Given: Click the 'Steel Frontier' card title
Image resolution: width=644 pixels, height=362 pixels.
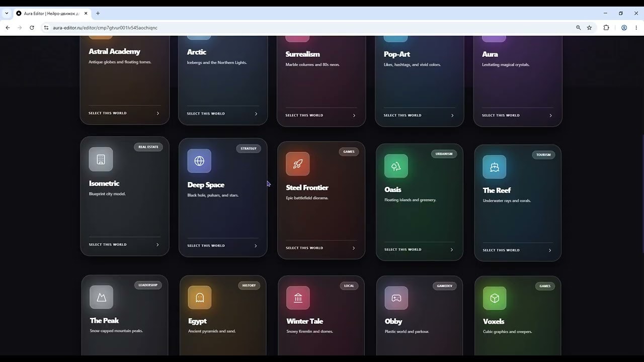Looking at the screenshot, I should coord(307,188).
